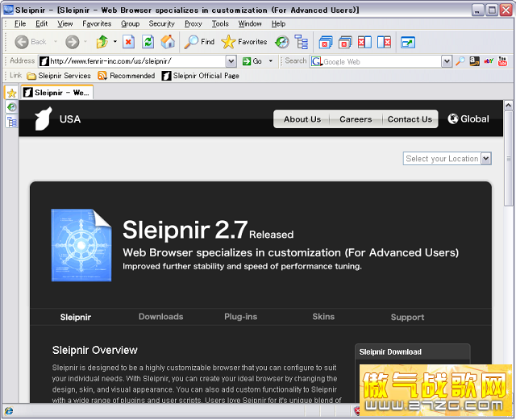This screenshot has height=420, width=516.
Task: Click the Contact Us button
Action: coord(410,119)
